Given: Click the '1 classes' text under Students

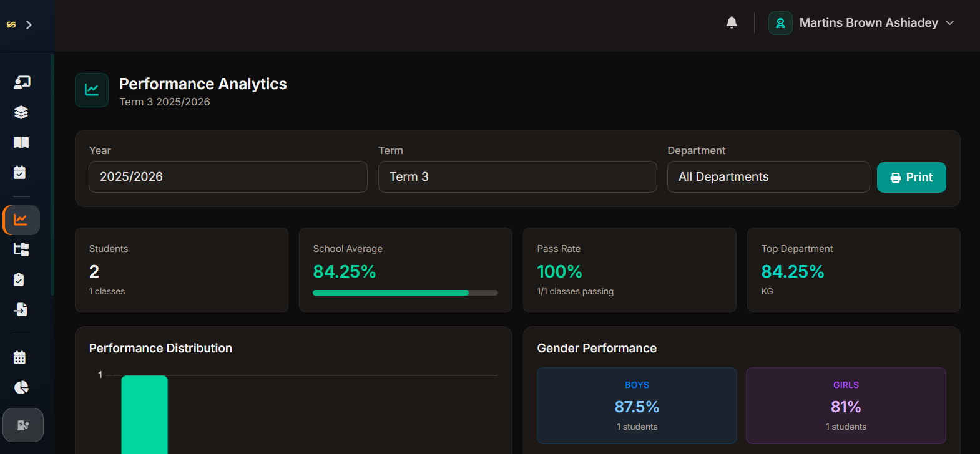Looking at the screenshot, I should tap(107, 291).
